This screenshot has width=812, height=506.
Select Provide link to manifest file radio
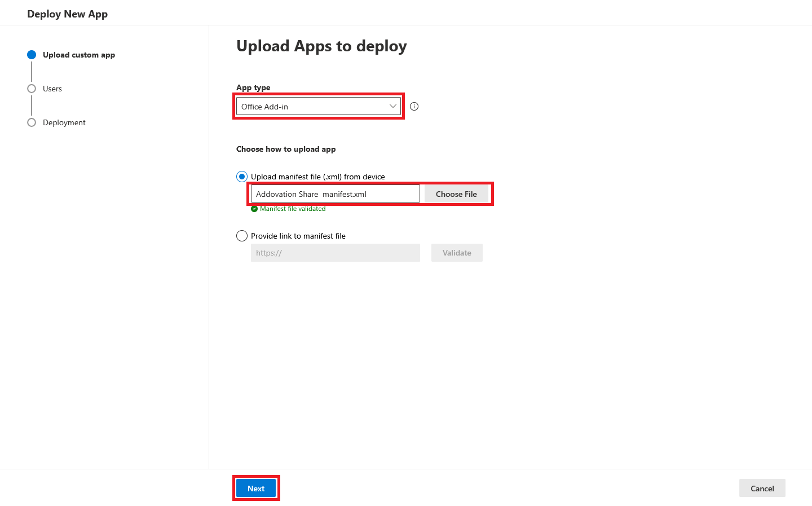[x=242, y=236]
